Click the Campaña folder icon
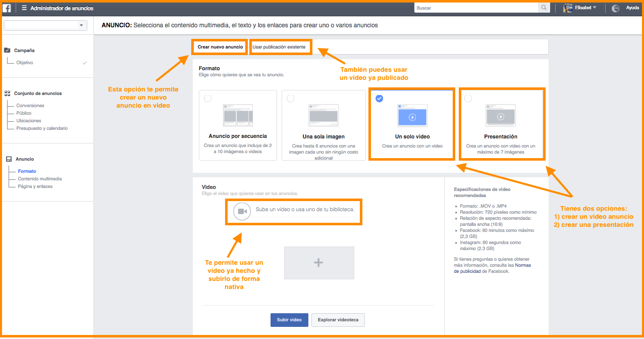This screenshot has height=339, width=644. coord(8,51)
